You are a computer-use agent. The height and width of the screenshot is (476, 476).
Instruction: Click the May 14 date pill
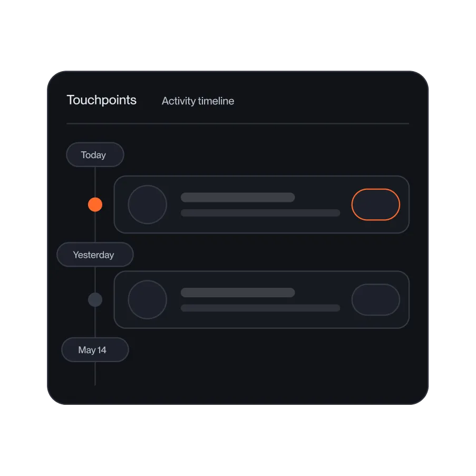[x=95, y=349]
